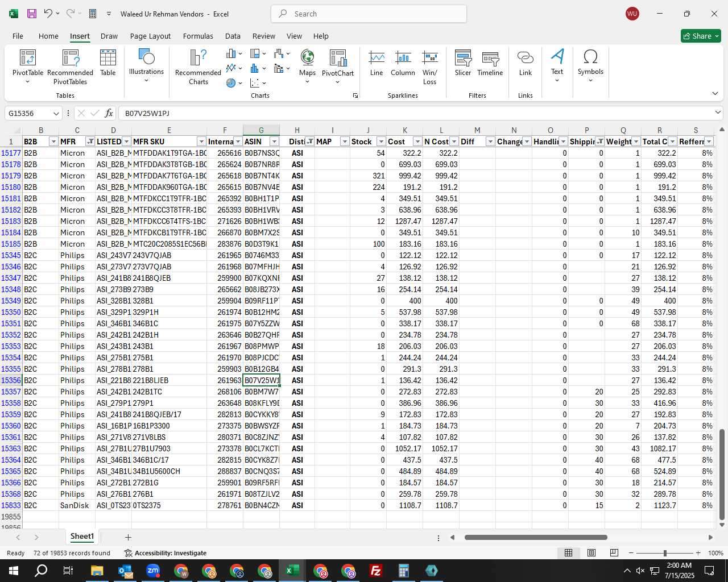
Task: Insert scatter or bubble chart
Action: pyautogui.click(x=258, y=83)
